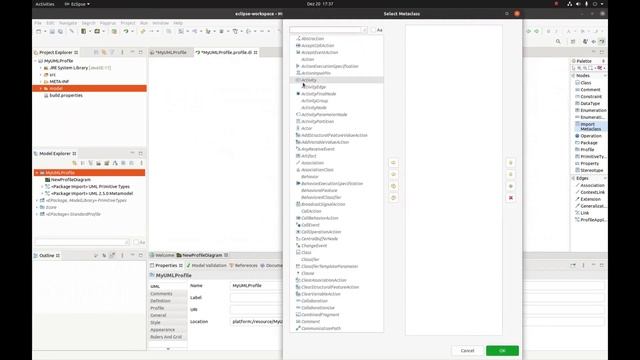Expand UML Primitive Types package import
The image size is (640, 360).
click(x=42, y=187)
